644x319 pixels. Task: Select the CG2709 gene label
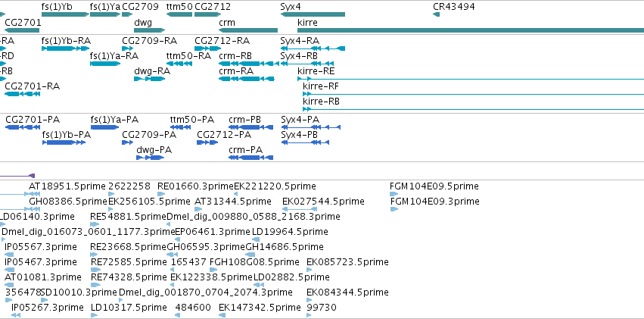tap(141, 7)
